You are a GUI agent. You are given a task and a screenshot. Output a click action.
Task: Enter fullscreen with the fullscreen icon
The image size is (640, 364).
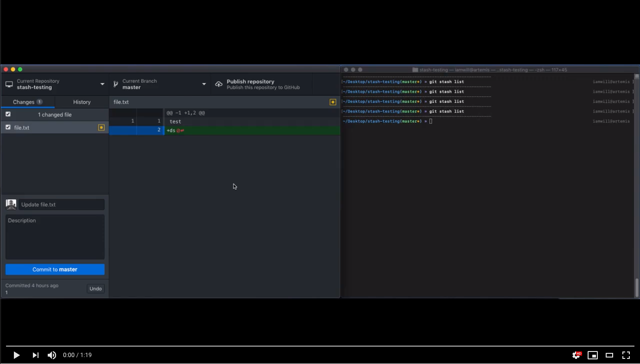pyautogui.click(x=626, y=355)
